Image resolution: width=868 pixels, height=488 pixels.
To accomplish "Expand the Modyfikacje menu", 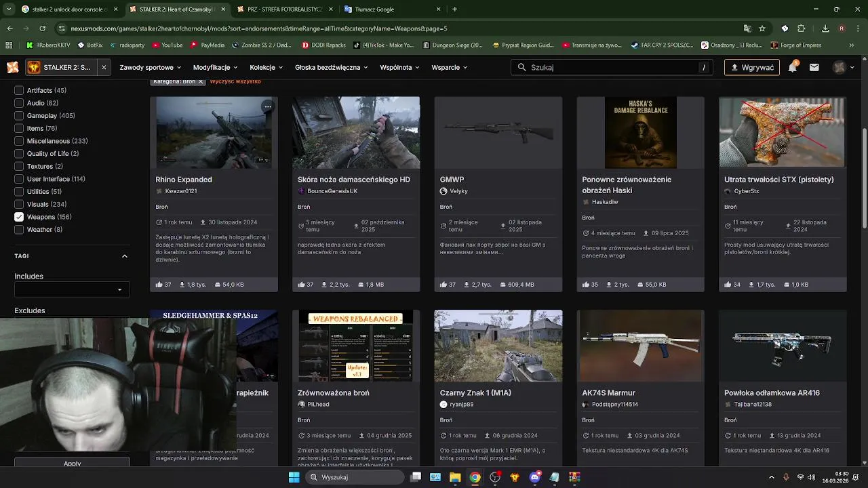I will (216, 67).
